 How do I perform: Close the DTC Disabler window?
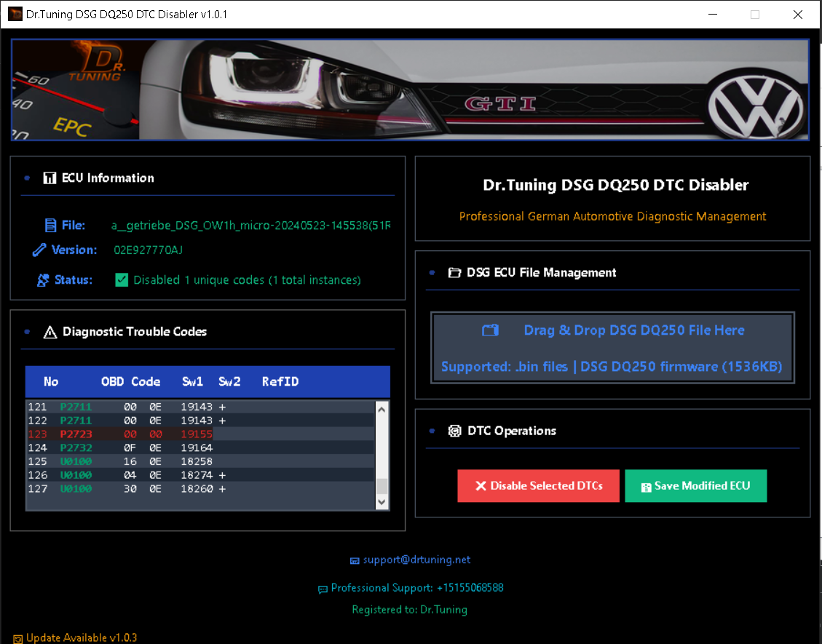[x=798, y=14]
